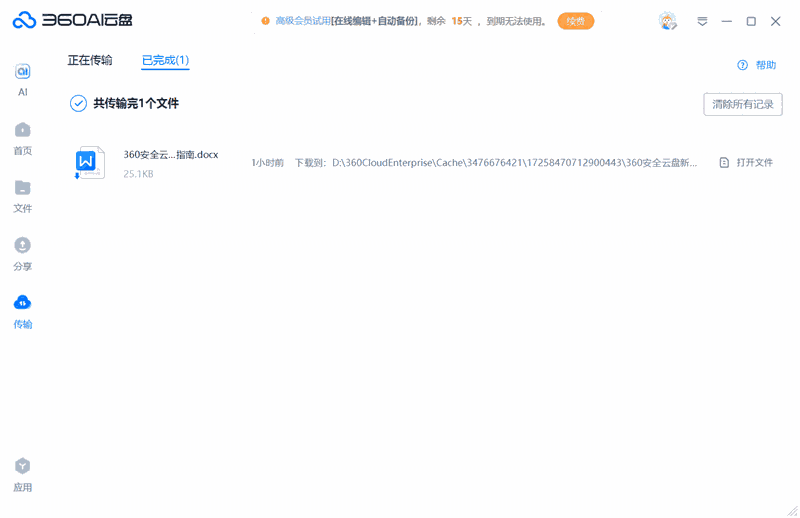Open the user avatar profile

667,21
